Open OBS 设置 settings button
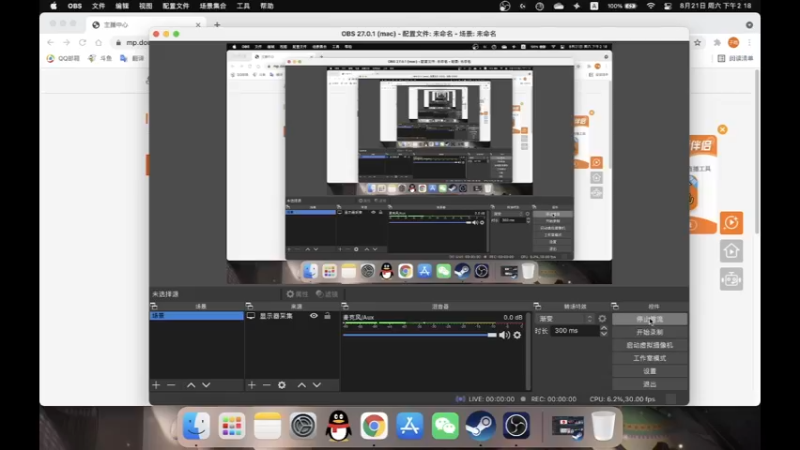 point(649,371)
